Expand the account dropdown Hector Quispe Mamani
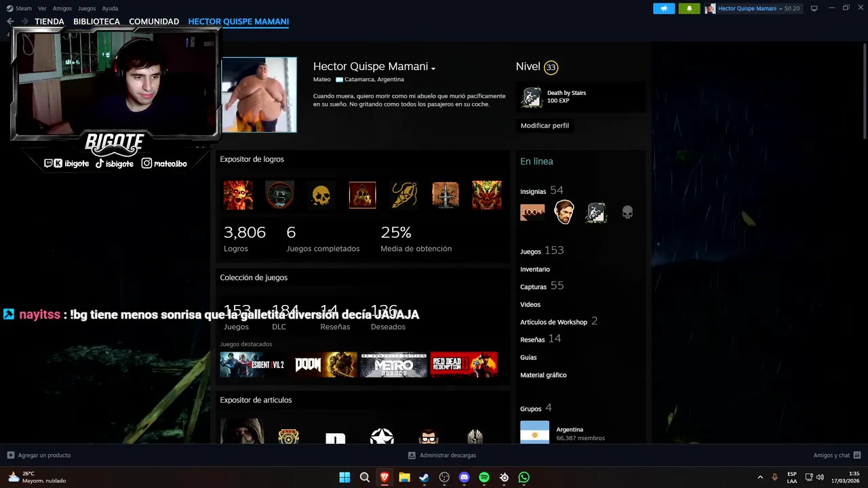868x488 pixels. [753, 8]
